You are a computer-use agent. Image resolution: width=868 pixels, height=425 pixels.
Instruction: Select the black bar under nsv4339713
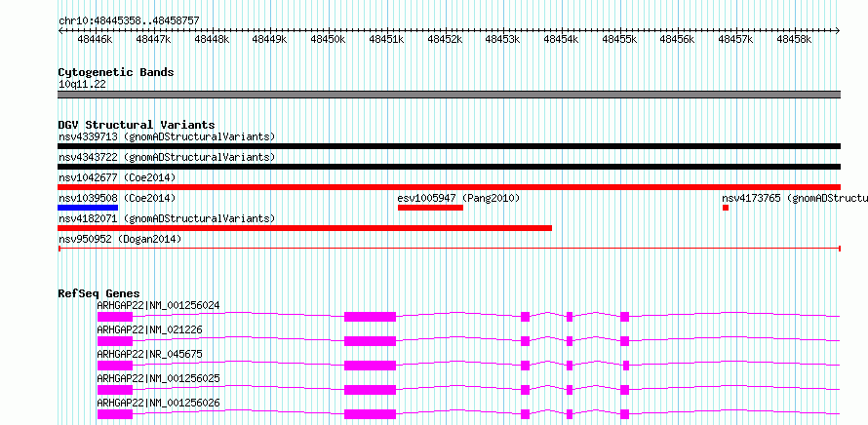pyautogui.click(x=449, y=146)
